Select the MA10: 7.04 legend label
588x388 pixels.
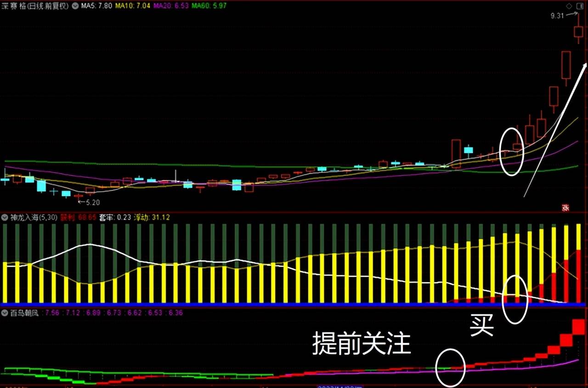click(x=132, y=6)
